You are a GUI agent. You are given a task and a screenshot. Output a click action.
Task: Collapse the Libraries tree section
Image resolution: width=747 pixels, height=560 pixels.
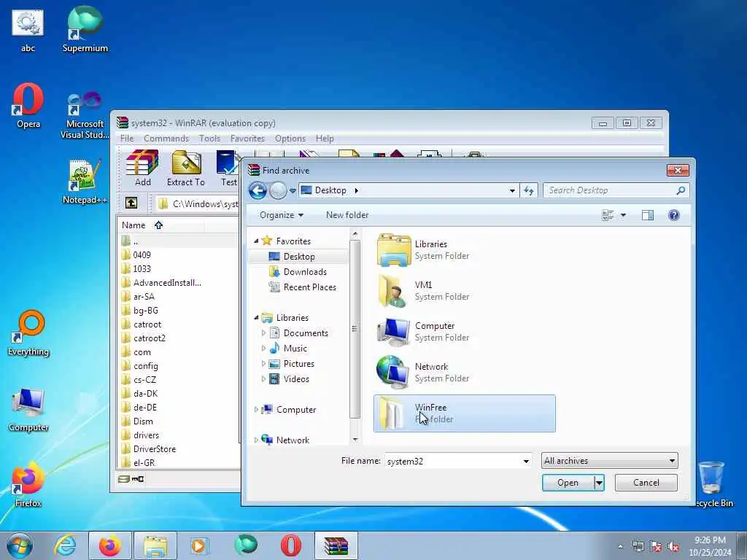point(256,318)
